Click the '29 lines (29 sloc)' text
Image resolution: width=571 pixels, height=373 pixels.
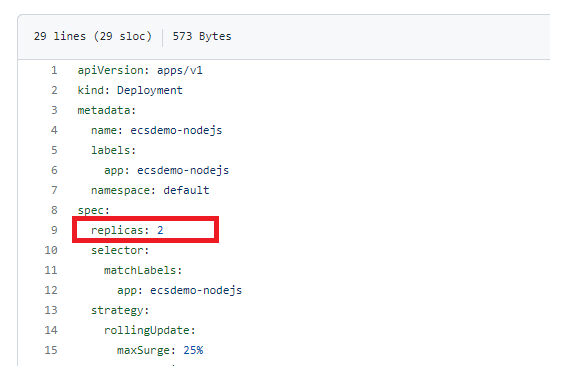point(92,36)
